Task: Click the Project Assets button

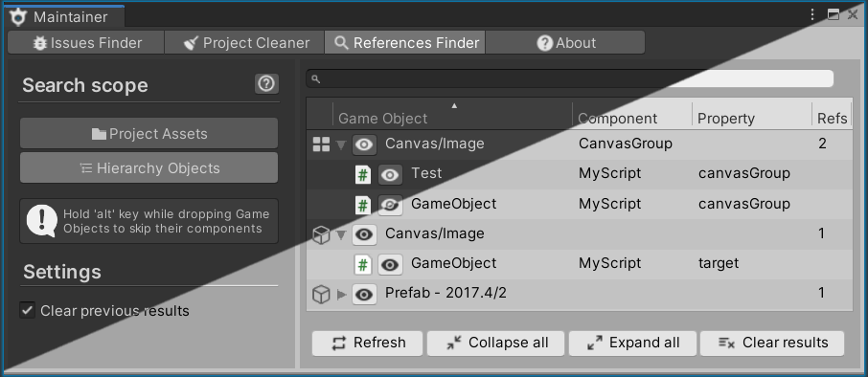Action: pos(148,133)
